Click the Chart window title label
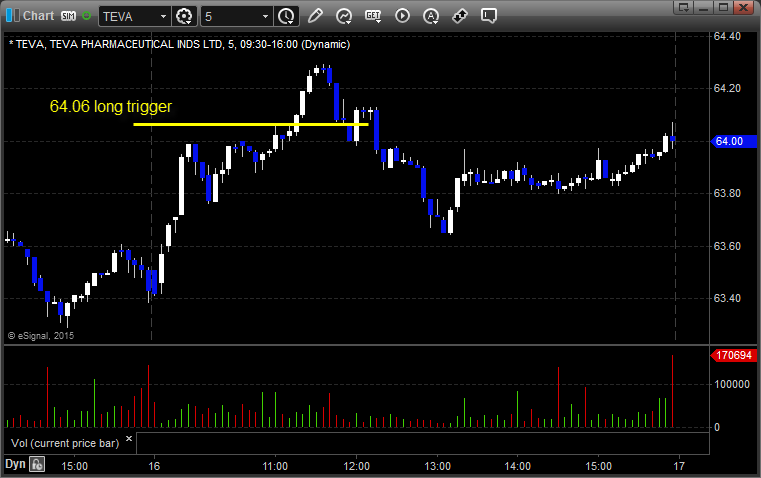 [x=38, y=16]
